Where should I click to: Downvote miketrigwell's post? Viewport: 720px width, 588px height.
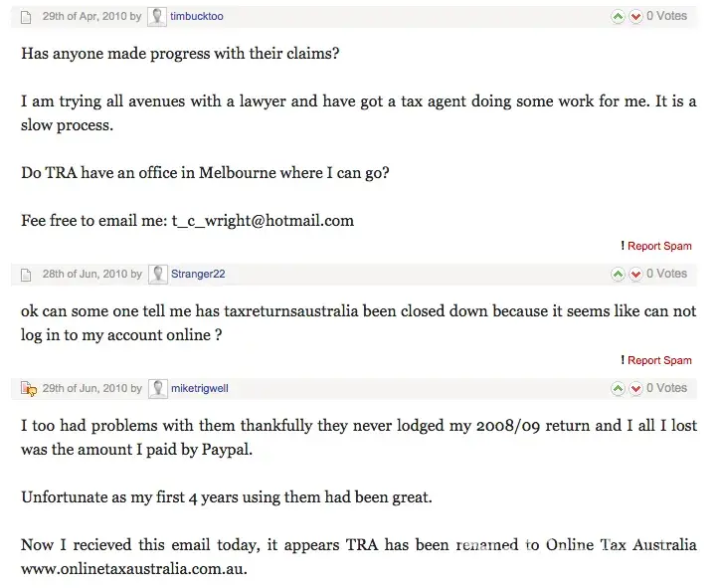pos(635,389)
